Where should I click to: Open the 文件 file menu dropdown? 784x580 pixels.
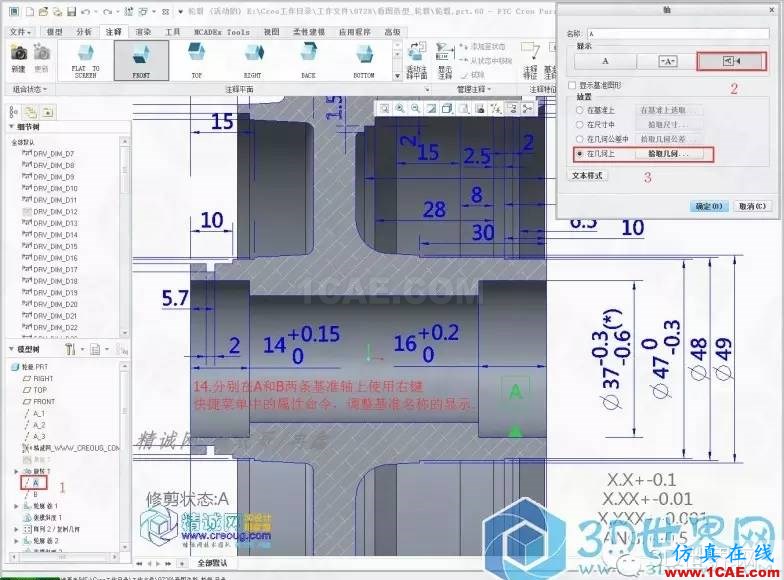point(20,32)
